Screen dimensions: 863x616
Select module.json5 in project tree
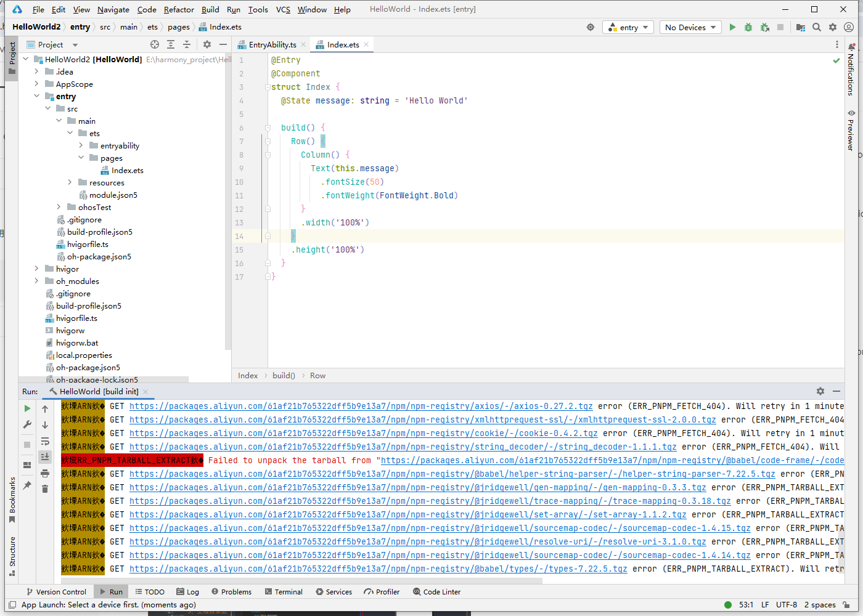coord(113,195)
